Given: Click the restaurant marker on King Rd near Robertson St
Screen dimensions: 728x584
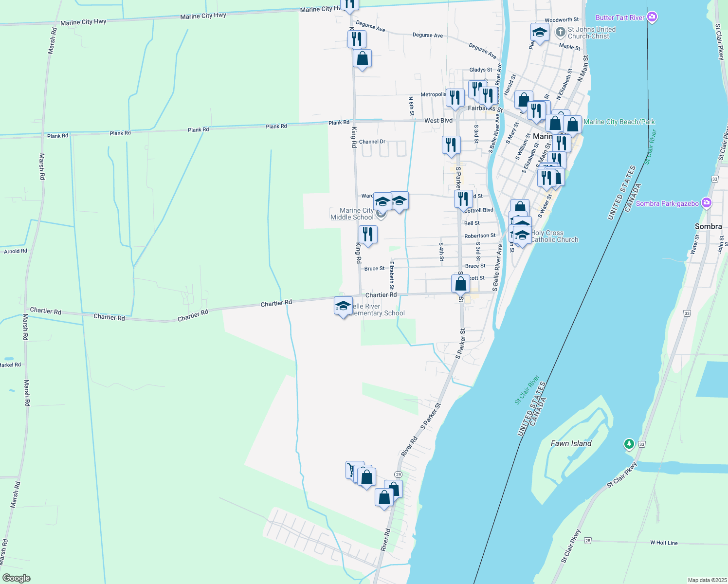Looking at the screenshot, I should coord(368,235).
